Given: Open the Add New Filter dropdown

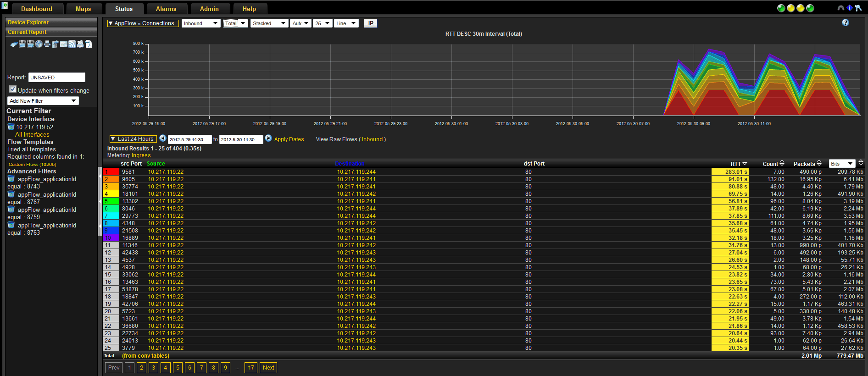Looking at the screenshot, I should [43, 101].
